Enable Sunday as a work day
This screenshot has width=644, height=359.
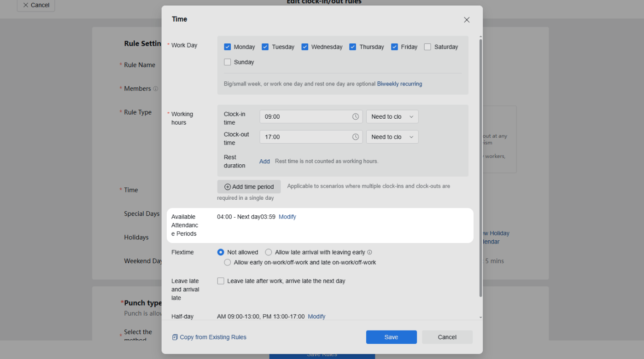(227, 62)
